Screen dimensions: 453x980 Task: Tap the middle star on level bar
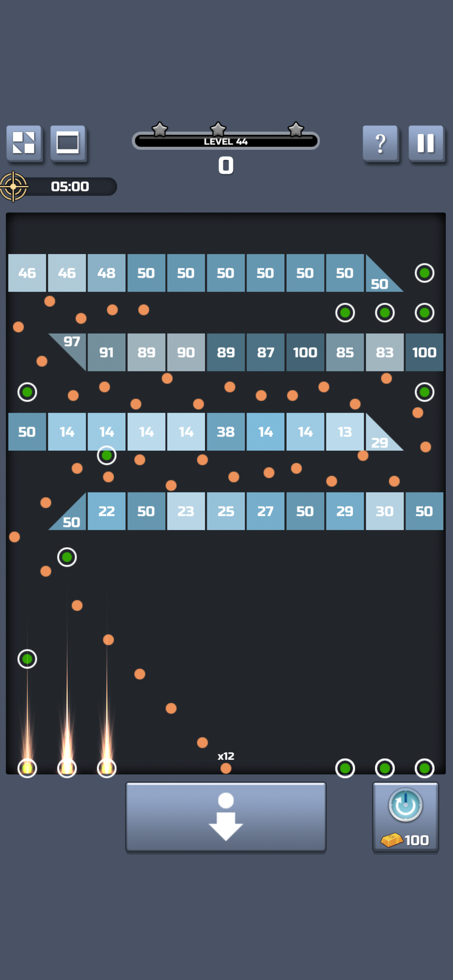click(x=218, y=129)
